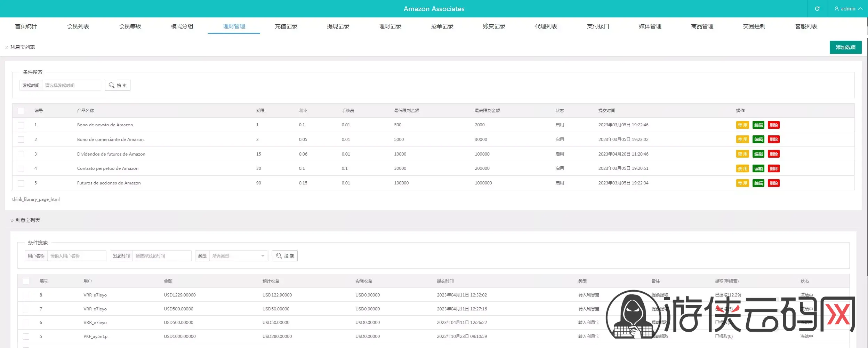Delete Bono de novato de Amazon
The width and height of the screenshot is (868, 348).
point(774,125)
